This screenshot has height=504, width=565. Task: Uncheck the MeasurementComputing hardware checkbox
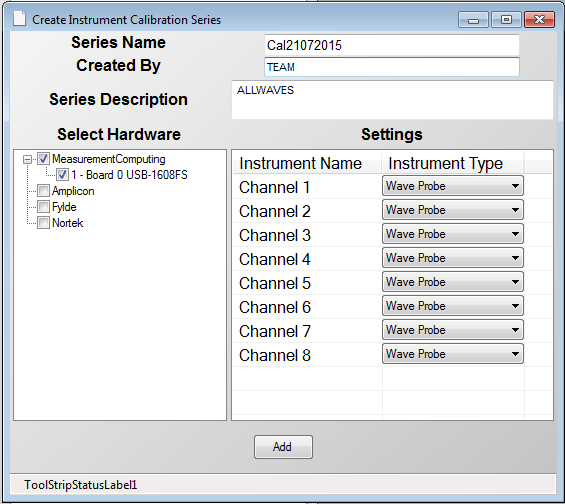(x=44, y=159)
